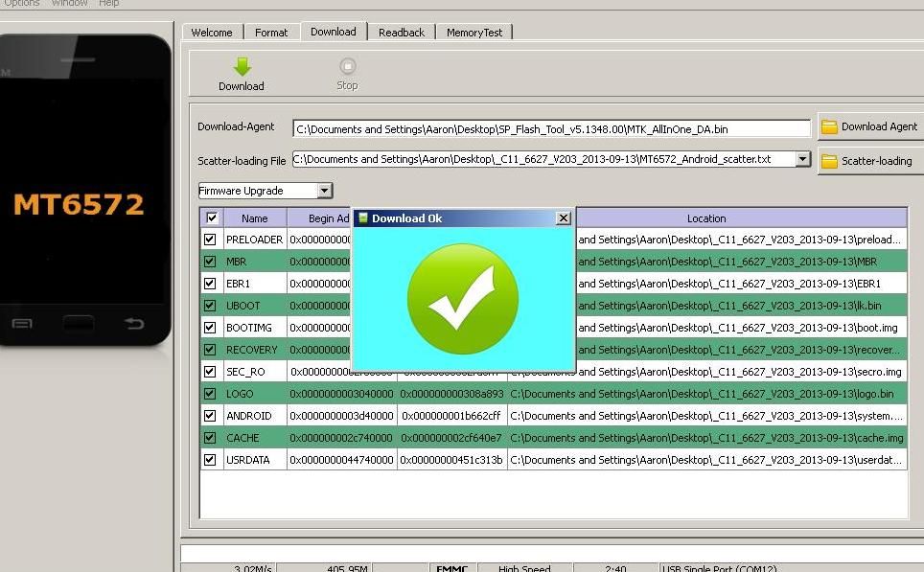
Task: Click the green Download arrow icon
Action: 242,66
